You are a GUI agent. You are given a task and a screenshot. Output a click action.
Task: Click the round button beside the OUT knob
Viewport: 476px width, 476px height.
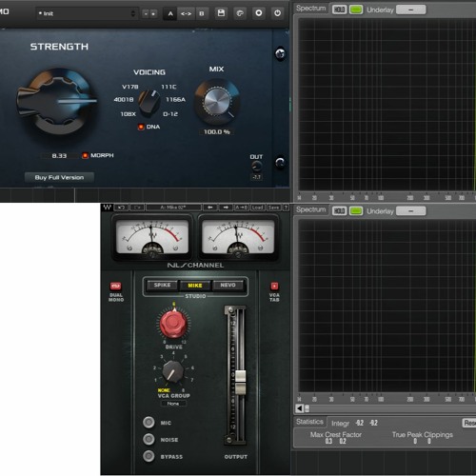[280, 163]
